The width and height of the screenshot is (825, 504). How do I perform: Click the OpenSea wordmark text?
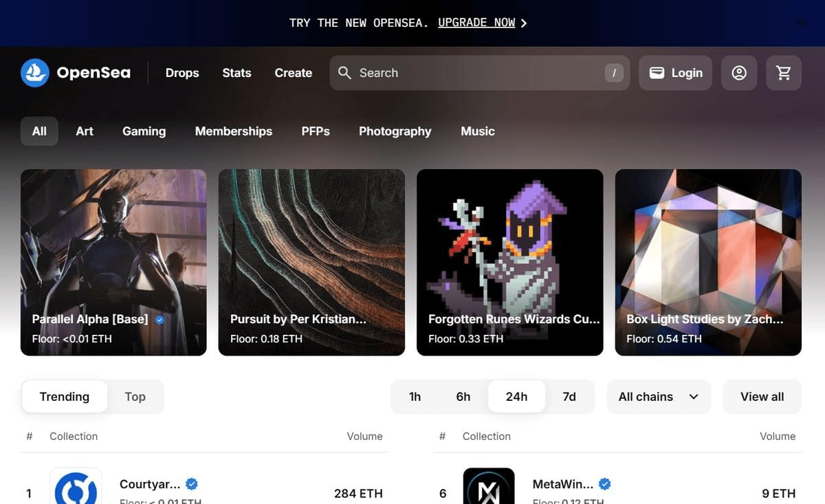(93, 73)
